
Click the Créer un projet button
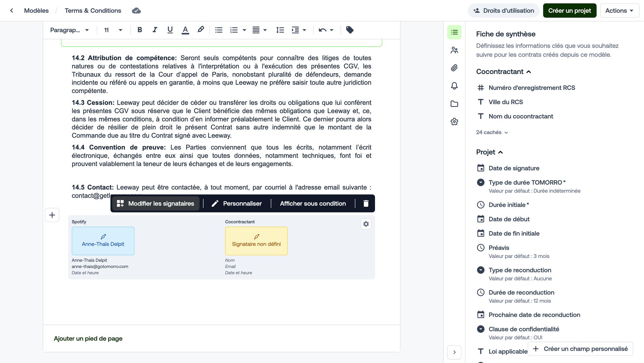pos(569,11)
